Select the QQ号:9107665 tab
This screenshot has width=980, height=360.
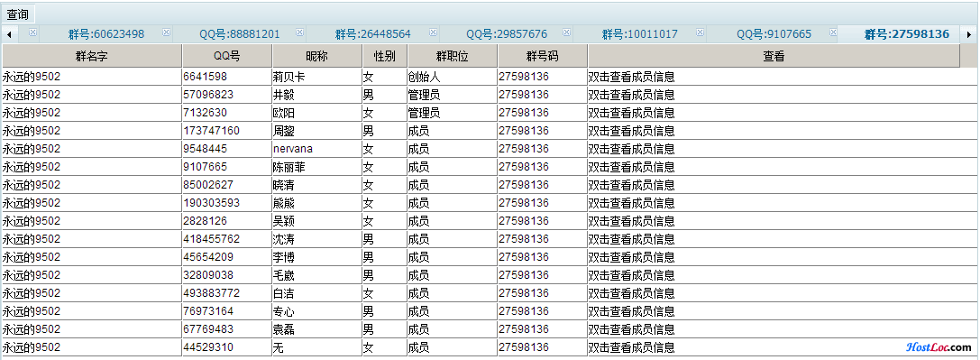pos(774,34)
